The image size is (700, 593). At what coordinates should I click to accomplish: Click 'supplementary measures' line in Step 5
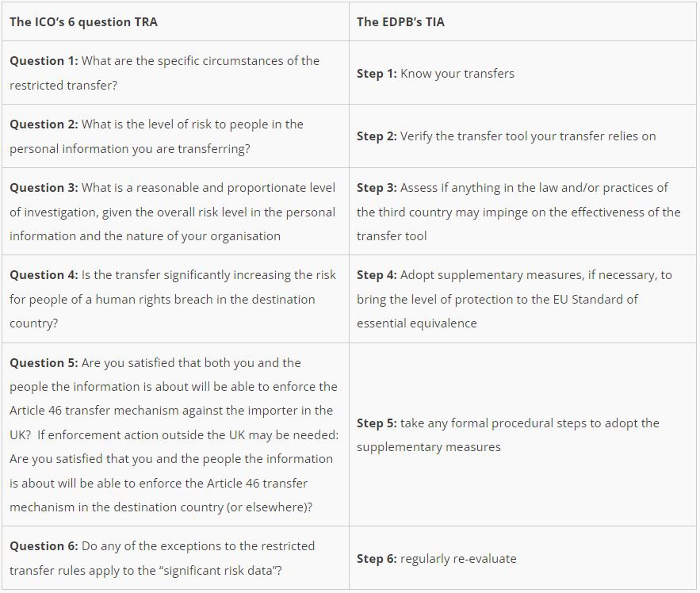pos(428,446)
